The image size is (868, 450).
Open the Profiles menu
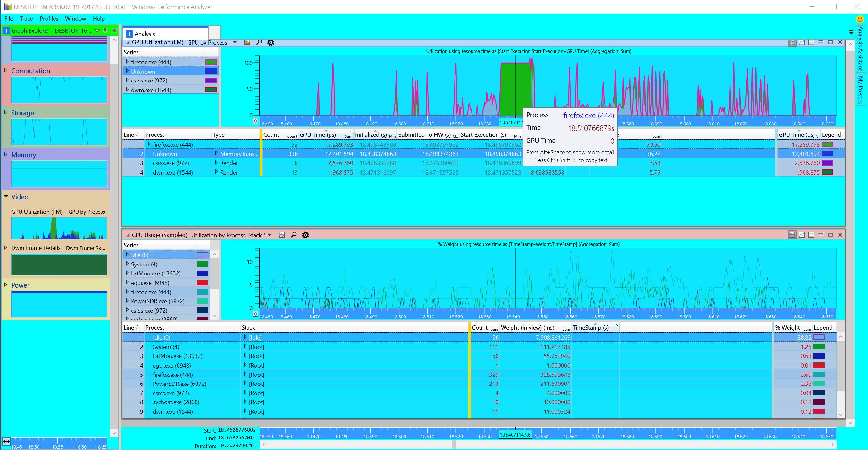[x=49, y=19]
